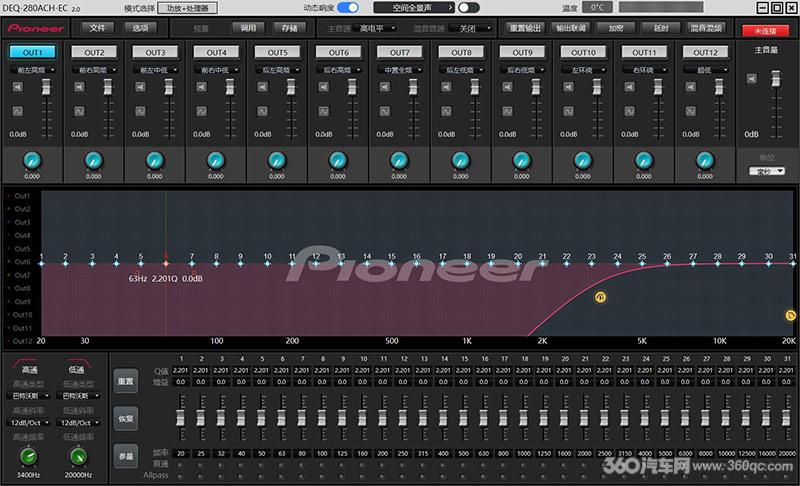Open the OUT12 speaker type dropdown 超低
The image size is (800, 486).
[706, 70]
